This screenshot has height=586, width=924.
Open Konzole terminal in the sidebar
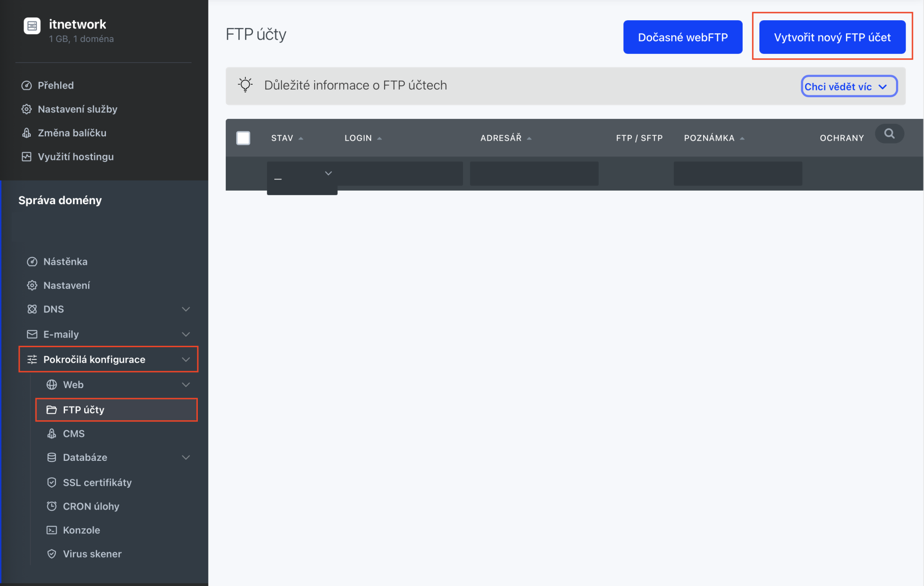pyautogui.click(x=81, y=530)
